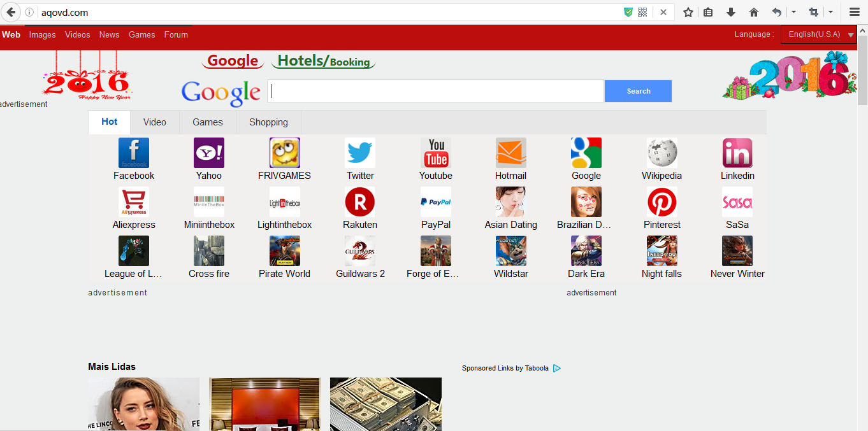This screenshot has width=868, height=431.
Task: Open the Facebook icon
Action: coord(134,153)
